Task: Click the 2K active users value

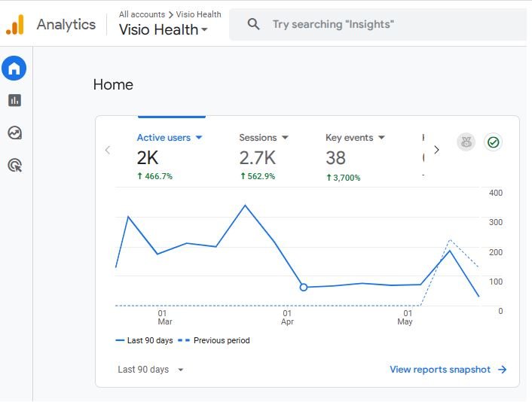Action: click(x=148, y=158)
